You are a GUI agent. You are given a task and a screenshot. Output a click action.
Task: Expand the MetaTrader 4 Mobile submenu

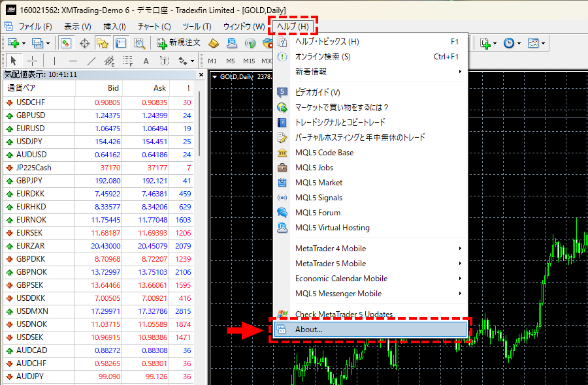[x=370, y=249]
